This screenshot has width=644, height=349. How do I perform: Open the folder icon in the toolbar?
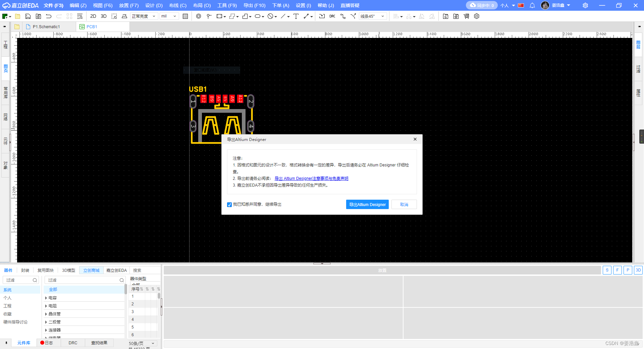(18, 16)
